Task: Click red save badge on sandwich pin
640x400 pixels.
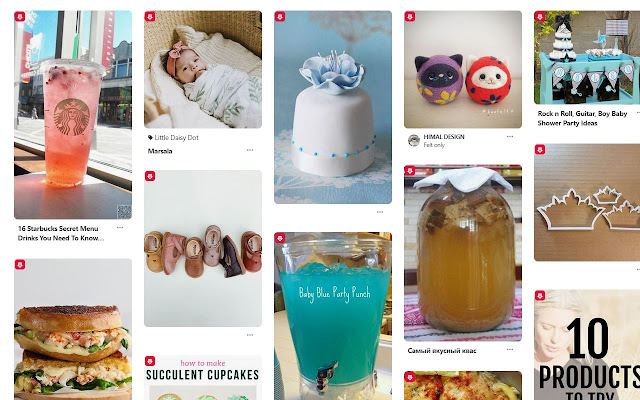Action: click(x=20, y=264)
